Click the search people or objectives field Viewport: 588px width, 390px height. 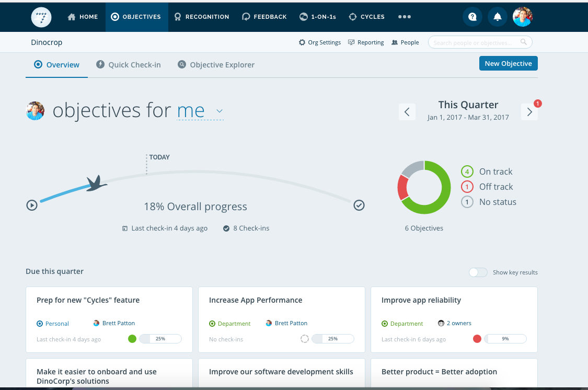pos(476,42)
